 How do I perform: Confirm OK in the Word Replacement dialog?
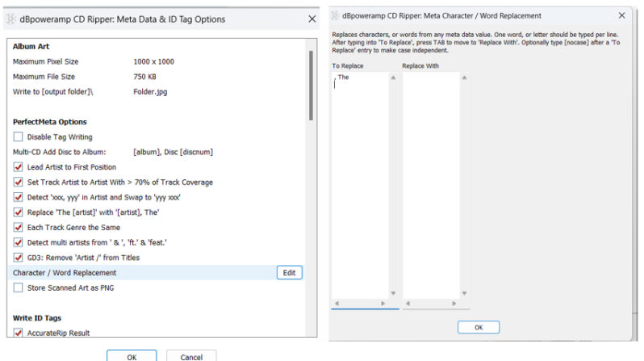click(x=477, y=326)
